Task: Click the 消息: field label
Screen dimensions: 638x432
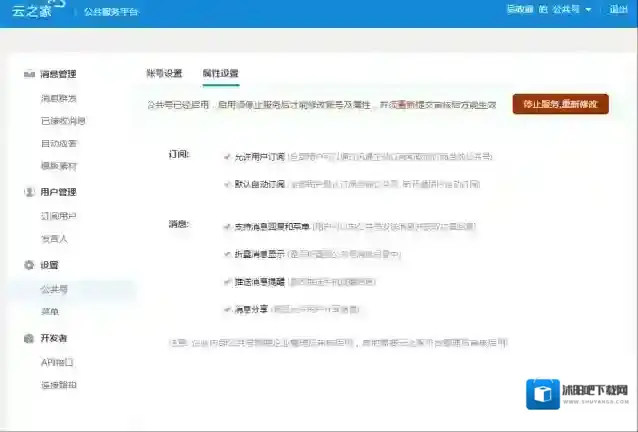Action: pos(179,224)
